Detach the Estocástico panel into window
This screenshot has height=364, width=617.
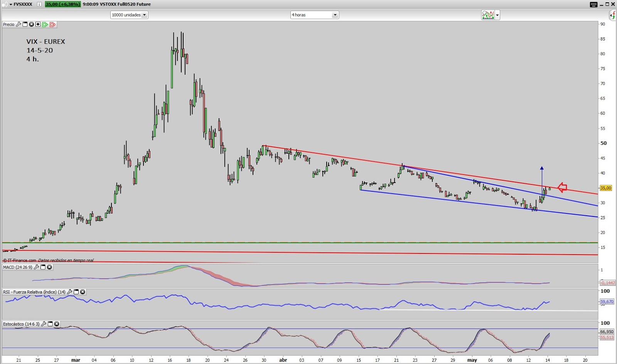click(x=50, y=324)
